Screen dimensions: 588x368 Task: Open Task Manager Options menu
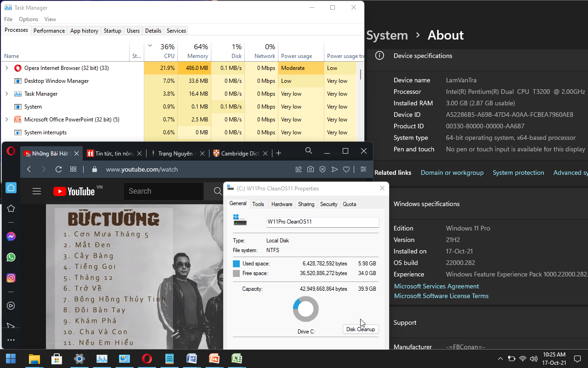[28, 19]
